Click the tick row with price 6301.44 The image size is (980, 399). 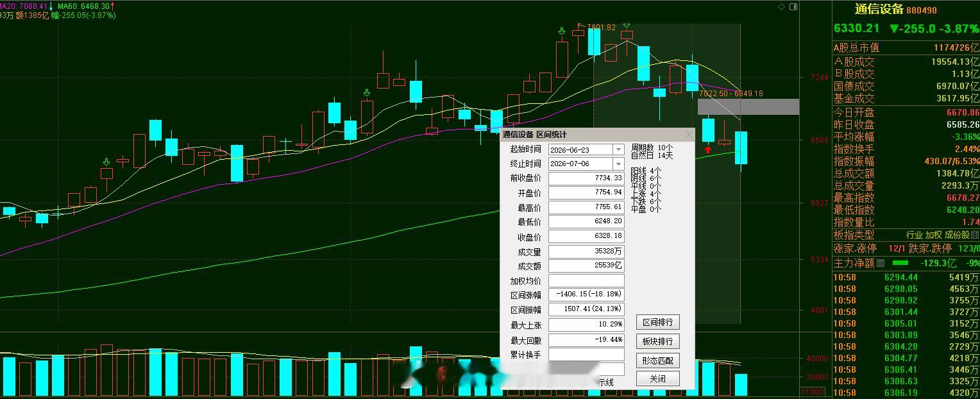pyautogui.click(x=906, y=312)
